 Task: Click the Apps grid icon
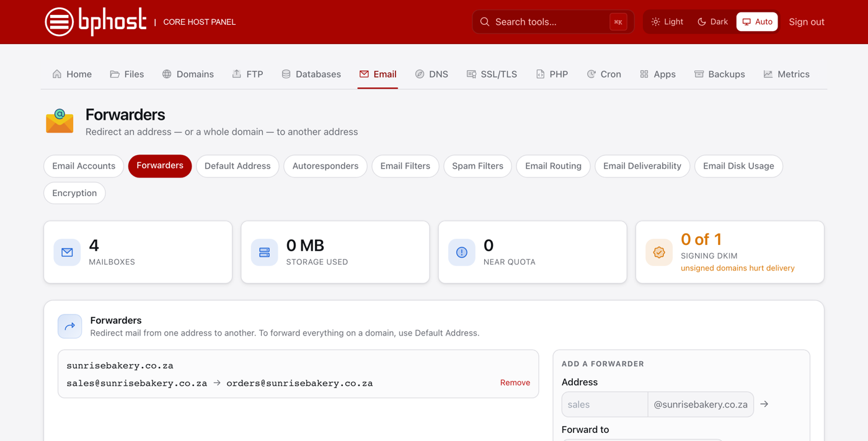[x=644, y=74]
